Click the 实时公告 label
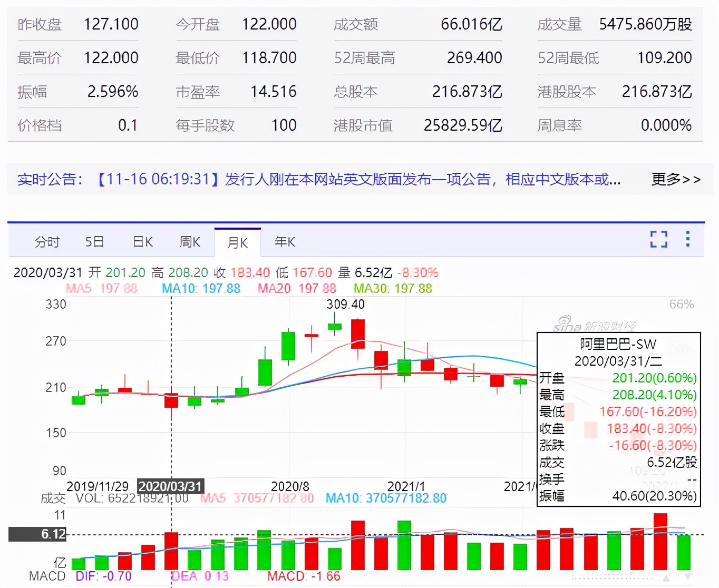 [x=50, y=180]
